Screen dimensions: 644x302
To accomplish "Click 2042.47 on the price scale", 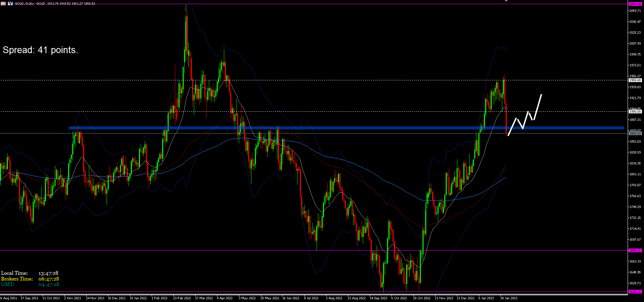I will point(635,22).
